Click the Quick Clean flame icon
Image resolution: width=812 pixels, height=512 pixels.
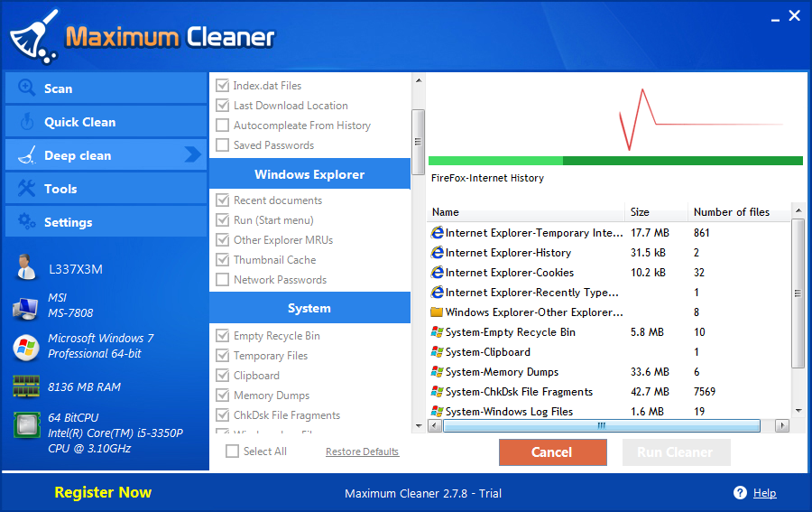click(26, 122)
